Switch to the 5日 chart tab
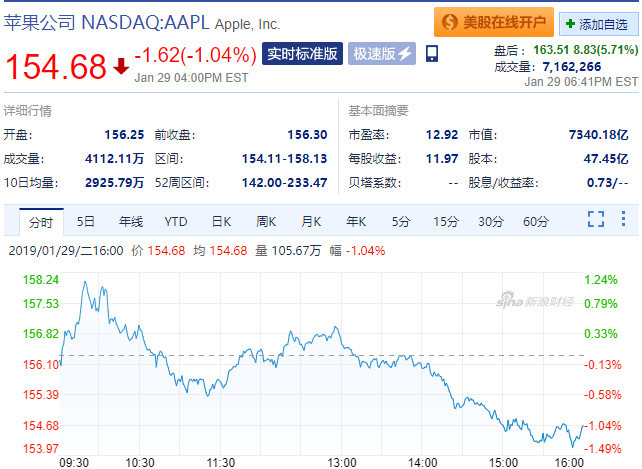 pyautogui.click(x=86, y=222)
